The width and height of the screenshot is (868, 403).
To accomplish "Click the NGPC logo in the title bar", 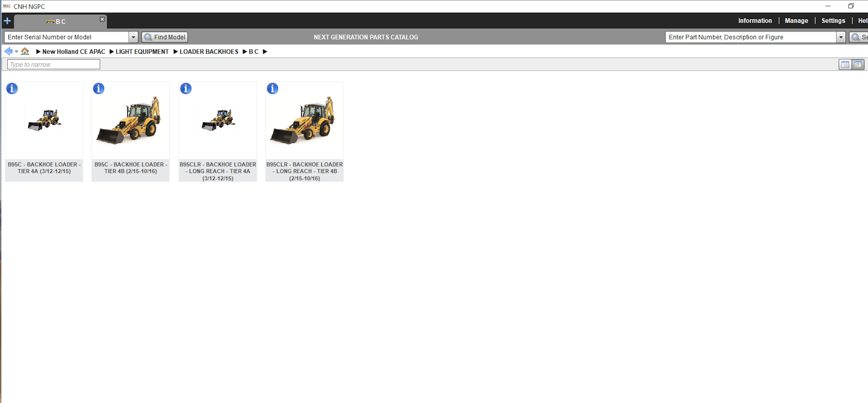I will [x=6, y=6].
